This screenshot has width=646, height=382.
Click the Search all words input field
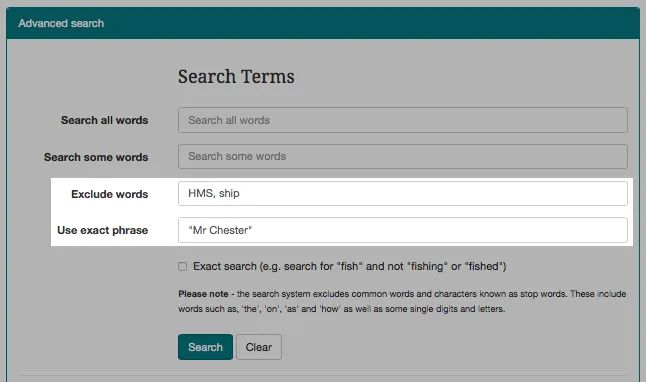(403, 120)
